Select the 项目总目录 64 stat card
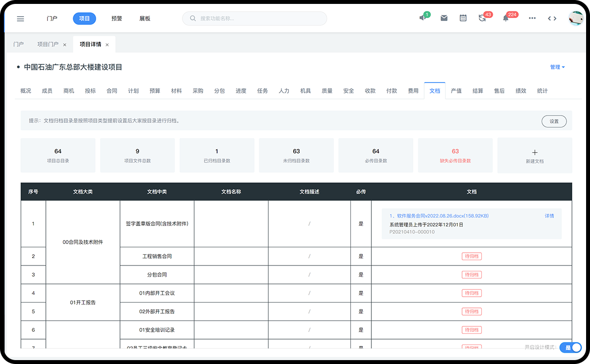This screenshot has height=364, width=590. click(x=58, y=155)
